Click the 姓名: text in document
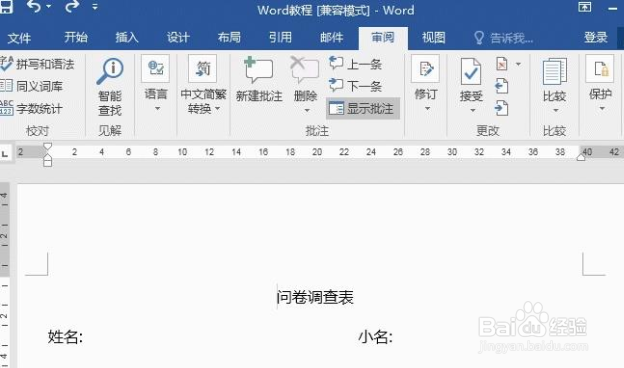This screenshot has width=624, height=368. [66, 337]
